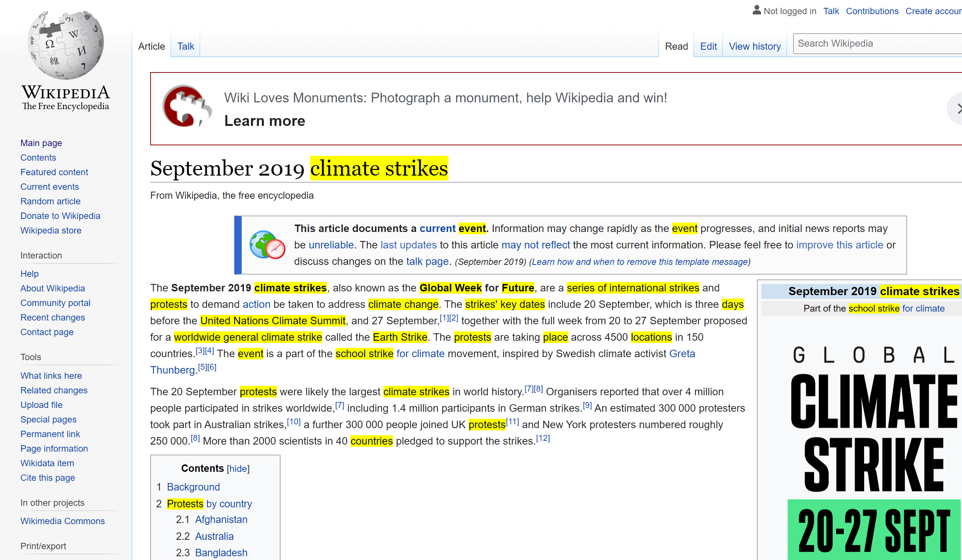Hide the Contents table box
962x560 pixels.
[238, 468]
